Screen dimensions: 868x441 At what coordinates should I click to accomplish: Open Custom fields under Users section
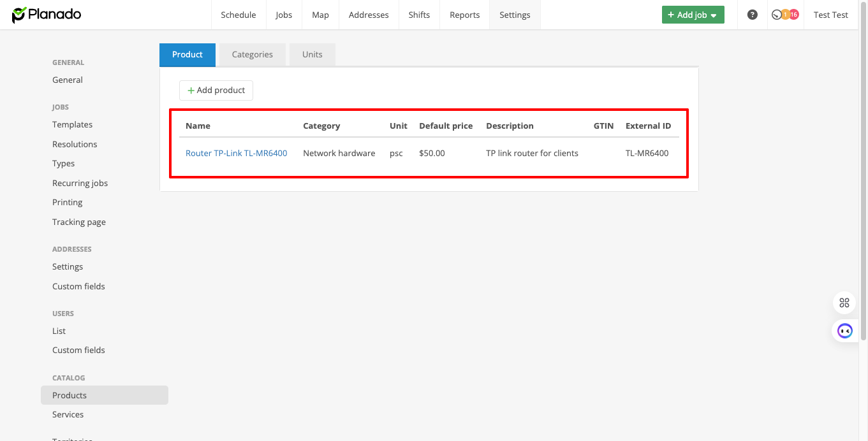[x=78, y=350]
